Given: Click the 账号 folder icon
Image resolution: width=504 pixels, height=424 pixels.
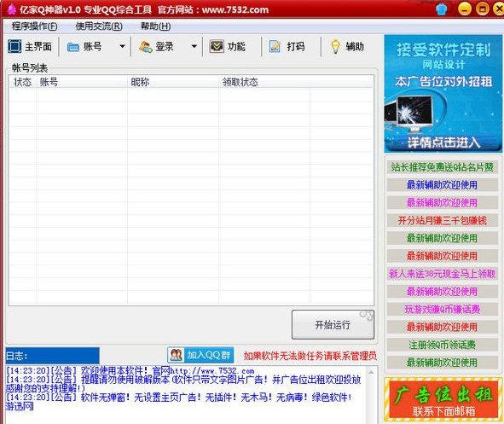Looking at the screenshot, I should pyautogui.click(x=73, y=47).
